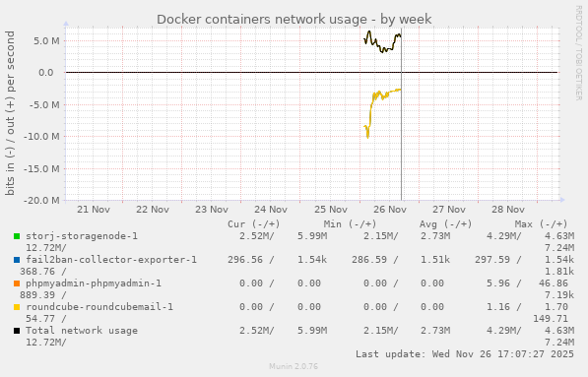Viewport: 588px width, 377px height.
Task: Click Total network usage current value '2.52M/'
Action: coord(257,331)
